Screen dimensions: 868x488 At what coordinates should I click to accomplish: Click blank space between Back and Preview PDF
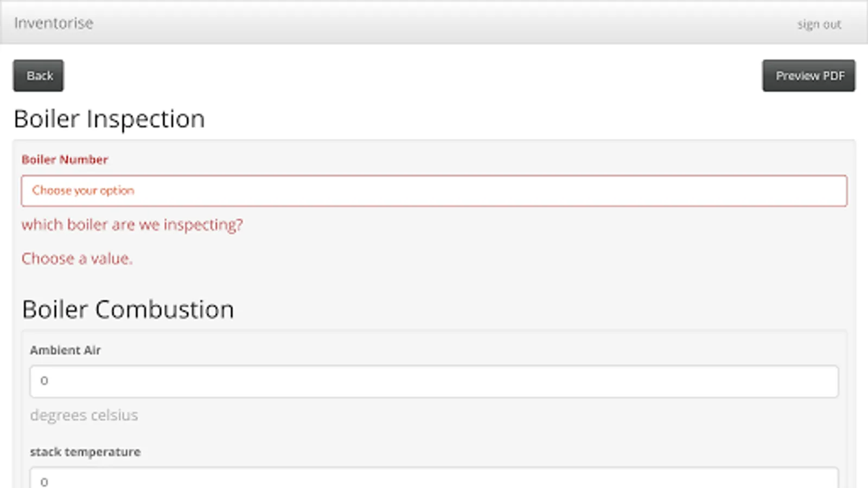coord(412,76)
